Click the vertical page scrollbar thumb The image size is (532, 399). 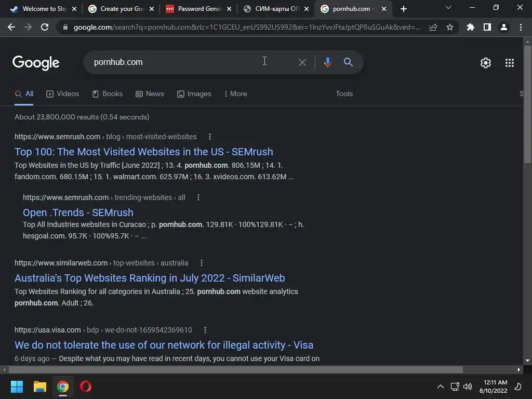click(527, 105)
